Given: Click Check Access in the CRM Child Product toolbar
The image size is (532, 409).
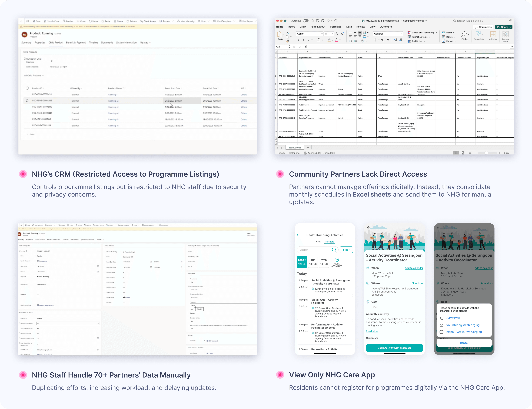Looking at the screenshot, I should click(x=148, y=21).
